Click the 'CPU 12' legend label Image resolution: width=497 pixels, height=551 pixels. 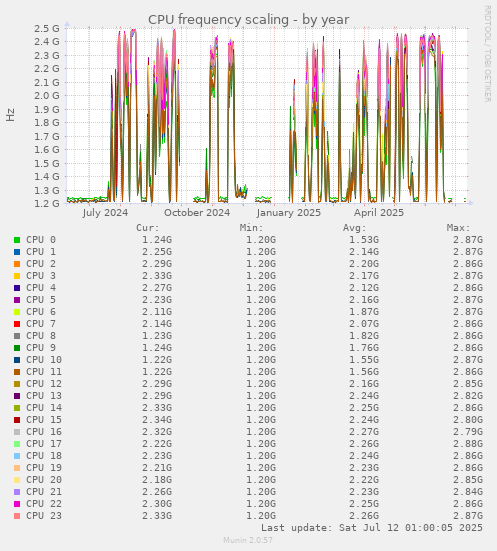(x=44, y=384)
